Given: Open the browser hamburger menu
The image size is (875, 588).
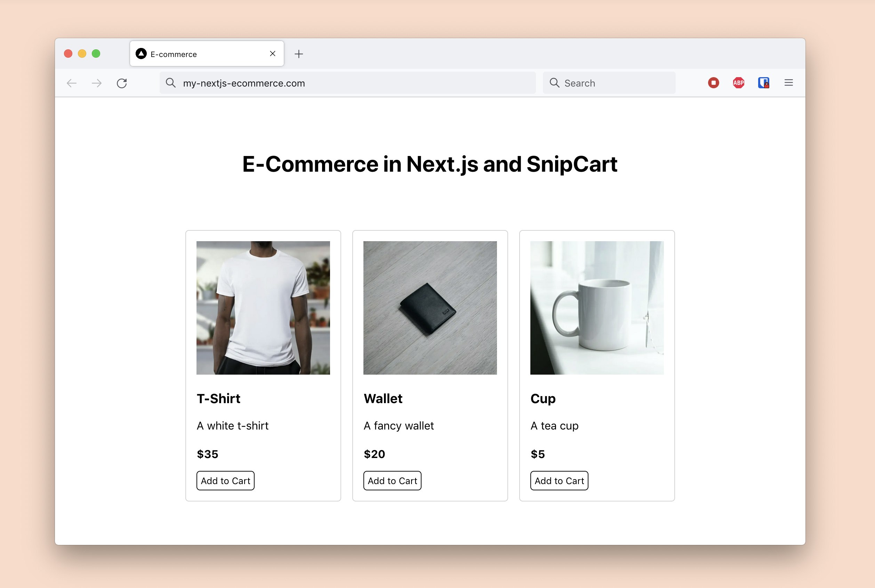Looking at the screenshot, I should pos(789,82).
